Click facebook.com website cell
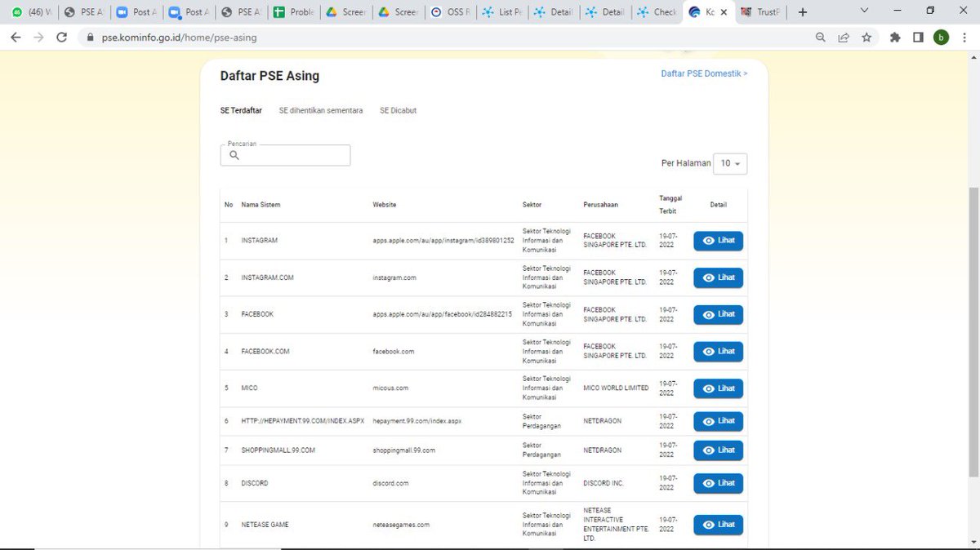The image size is (980, 550). 394,352
